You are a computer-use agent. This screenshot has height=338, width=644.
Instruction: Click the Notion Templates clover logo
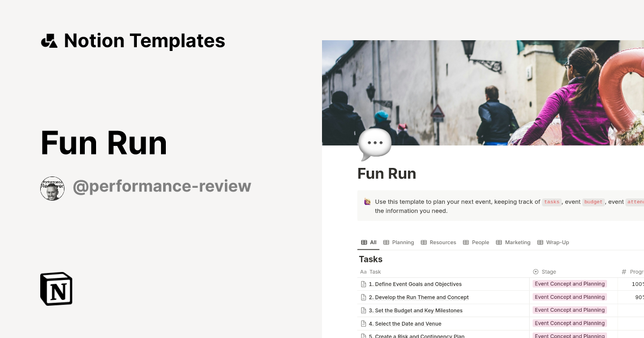point(49,40)
